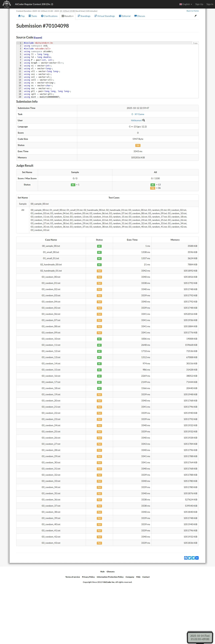Click the AtCoder logo icon
This screenshot has height=644, width=215.
point(7,4)
